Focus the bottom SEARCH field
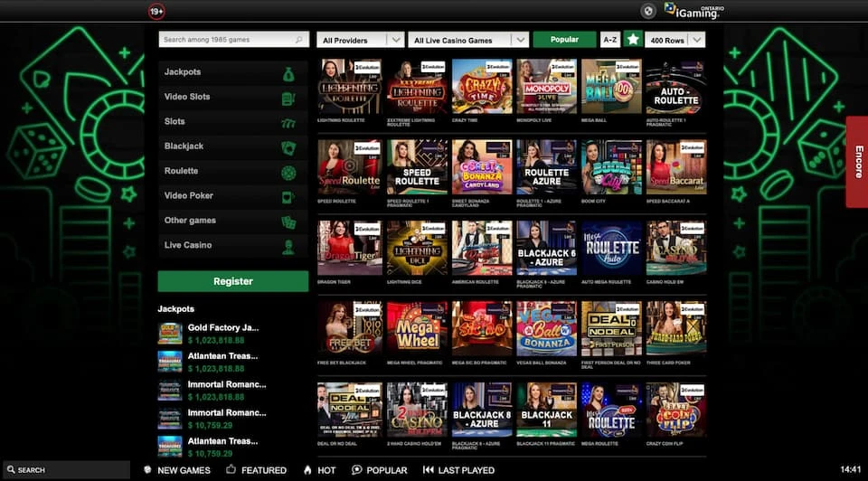Screen dimensions: 868x481 coord(66,470)
